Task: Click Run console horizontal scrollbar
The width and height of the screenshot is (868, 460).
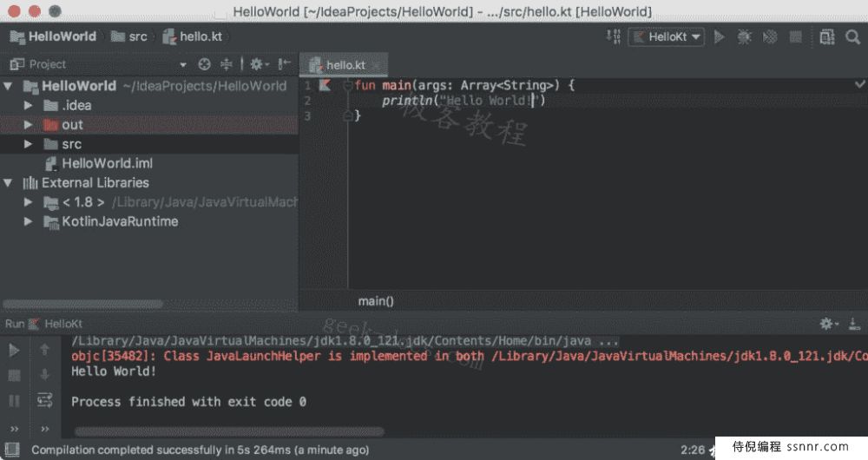Action: pyautogui.click(x=229, y=431)
